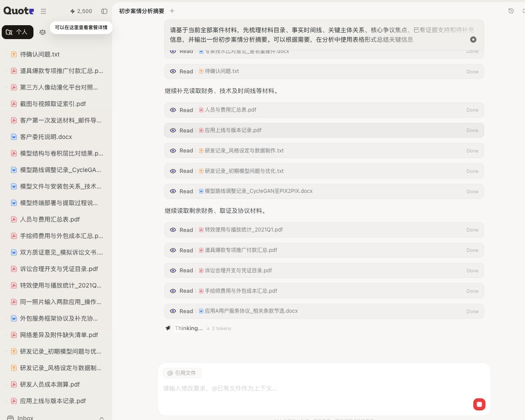Expand the Read row for 应用A用户服务协议_相关条款节选.docx
This screenshot has height=420, width=525.
tap(324, 311)
